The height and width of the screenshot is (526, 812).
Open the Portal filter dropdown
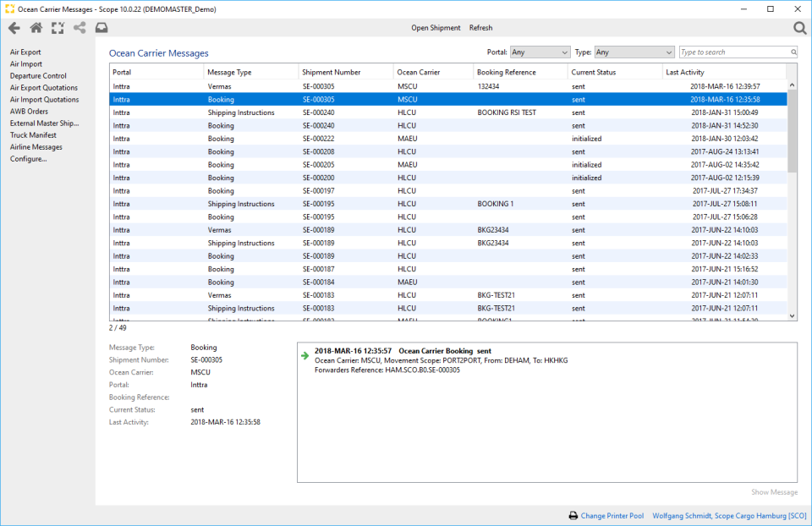click(x=540, y=52)
